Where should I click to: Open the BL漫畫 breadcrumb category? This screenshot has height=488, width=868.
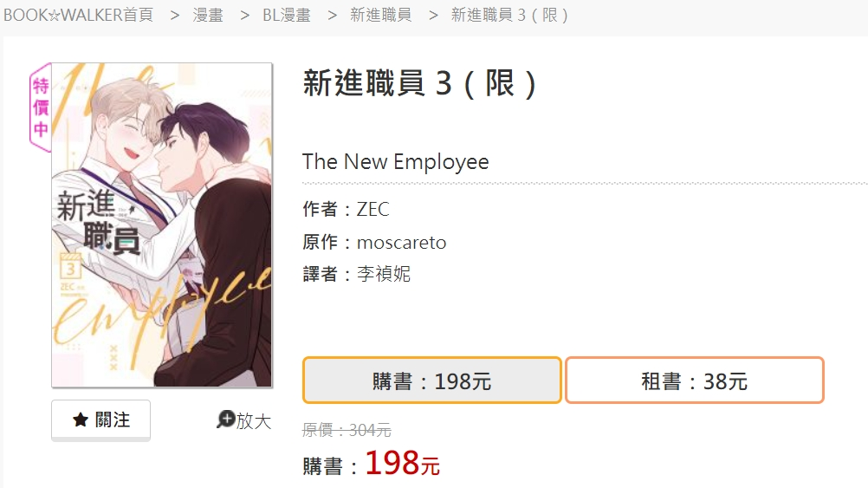(x=286, y=15)
